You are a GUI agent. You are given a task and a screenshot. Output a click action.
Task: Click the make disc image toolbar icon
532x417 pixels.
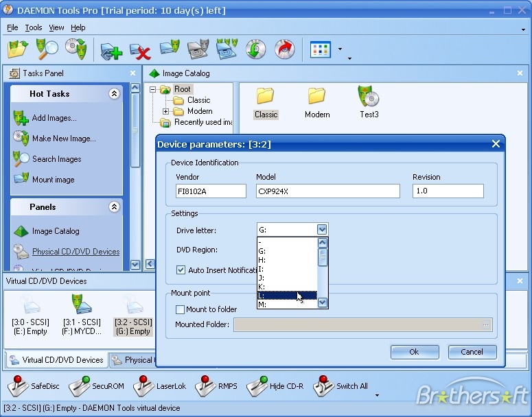point(76,49)
